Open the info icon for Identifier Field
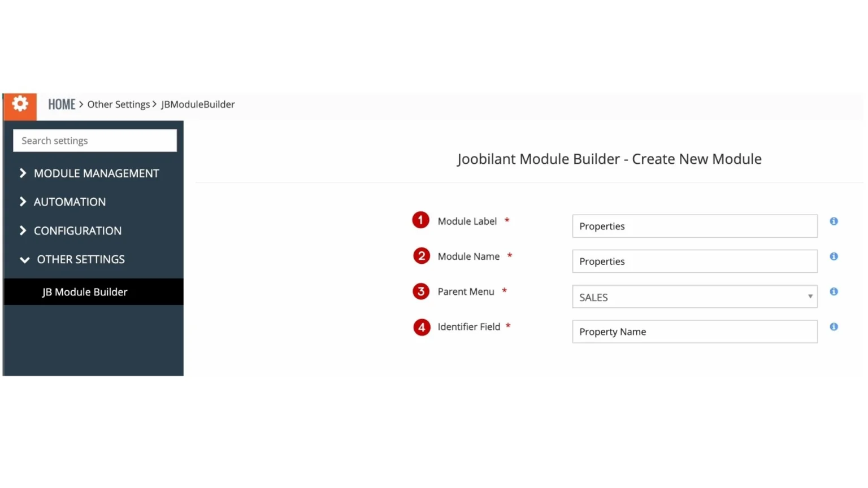Image resolution: width=868 pixels, height=488 pixels. tap(834, 326)
